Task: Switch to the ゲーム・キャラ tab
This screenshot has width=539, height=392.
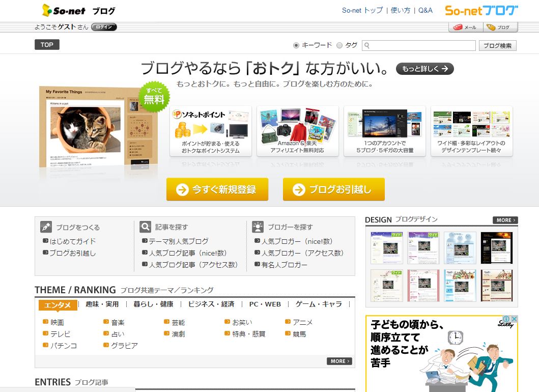Action: click(319, 304)
